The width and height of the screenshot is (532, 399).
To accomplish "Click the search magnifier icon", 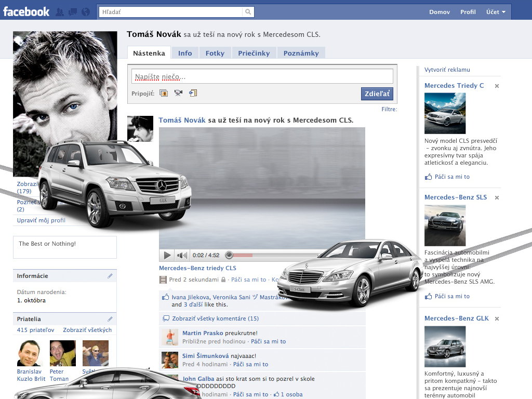I will (248, 12).
